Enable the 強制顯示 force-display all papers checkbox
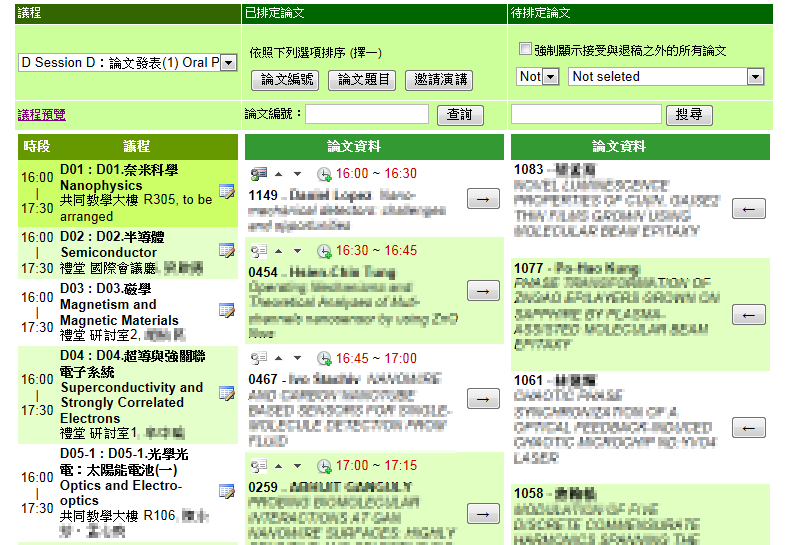Viewport: 788px width, 545px height. (x=525, y=50)
